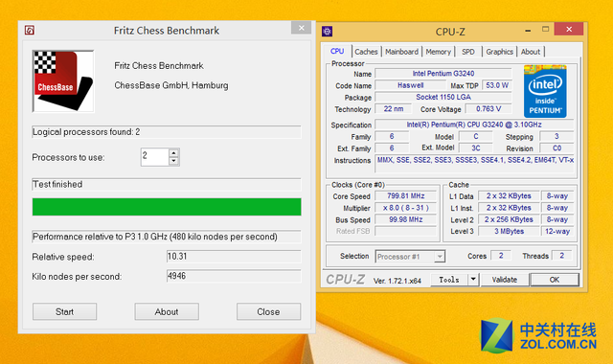The image size is (613, 364).
Task: Click the Cores count value
Action: pyautogui.click(x=501, y=256)
